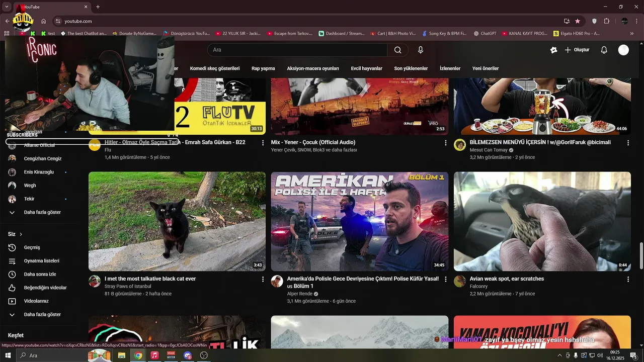Click the youtube.com address bar
The image size is (644, 362).
pos(307,21)
